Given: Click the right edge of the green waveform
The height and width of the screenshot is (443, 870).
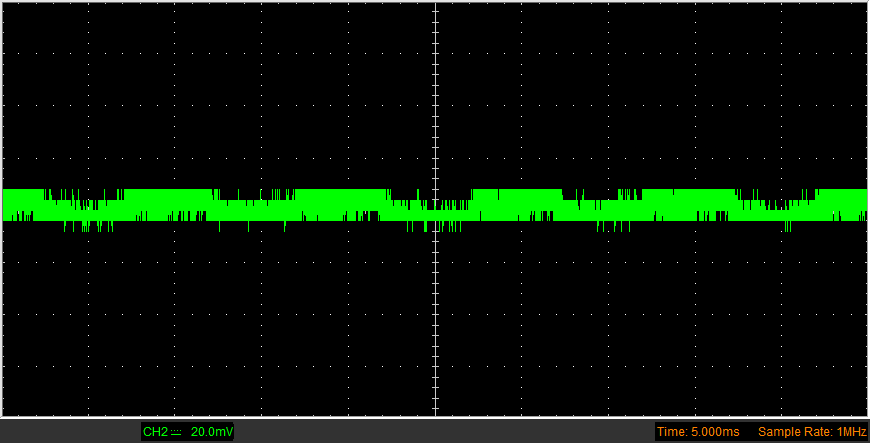Looking at the screenshot, I should (864, 205).
